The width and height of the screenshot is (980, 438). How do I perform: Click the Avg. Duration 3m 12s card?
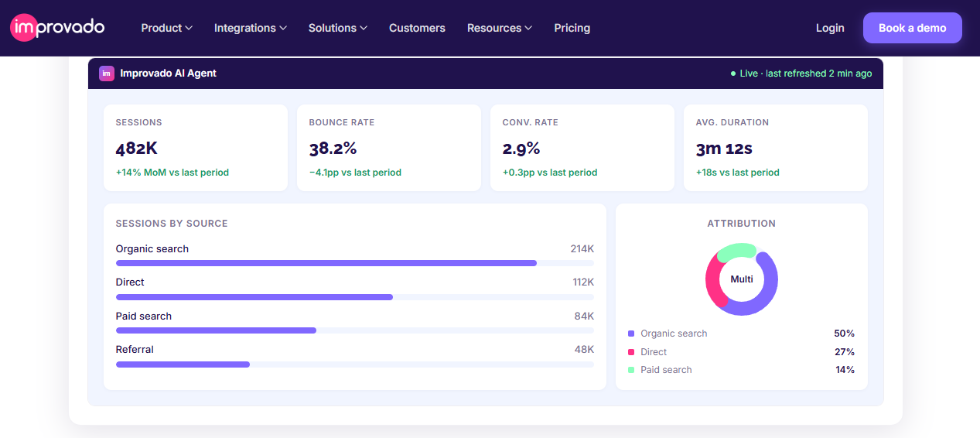(776, 148)
